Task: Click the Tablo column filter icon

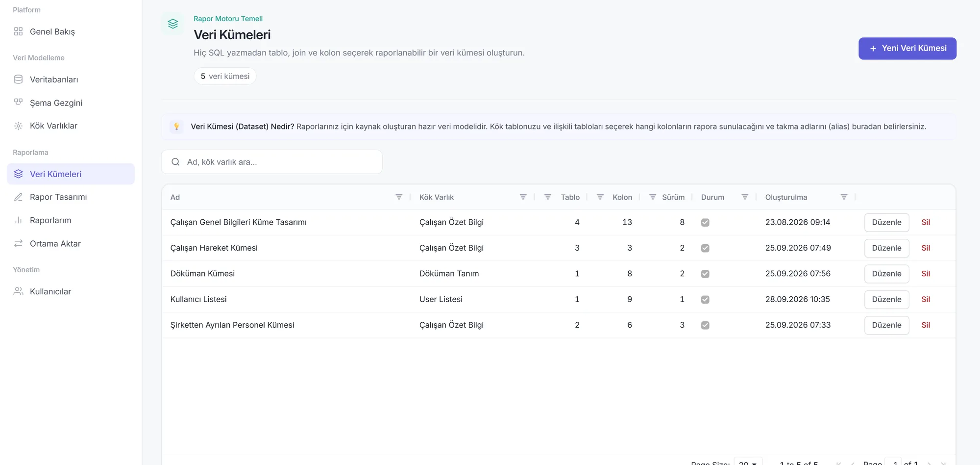Action: click(x=548, y=197)
